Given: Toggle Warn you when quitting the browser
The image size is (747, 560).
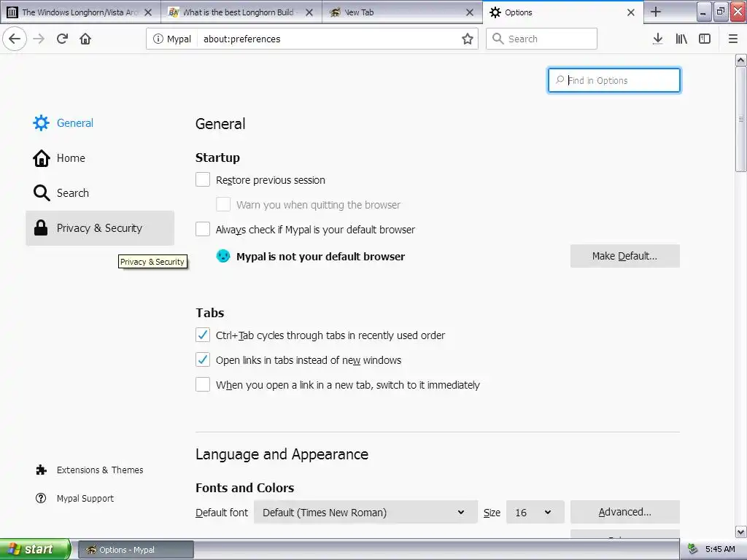Looking at the screenshot, I should [223, 204].
